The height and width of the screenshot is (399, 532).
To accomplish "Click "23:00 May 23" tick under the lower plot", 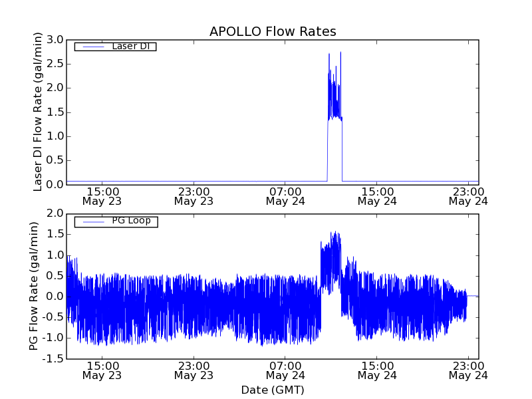I will click(194, 370).
